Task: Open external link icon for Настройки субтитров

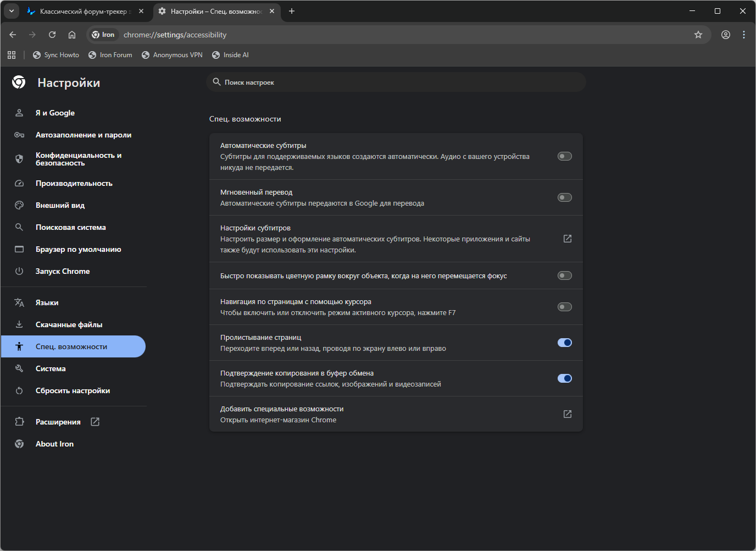Action: (x=568, y=239)
